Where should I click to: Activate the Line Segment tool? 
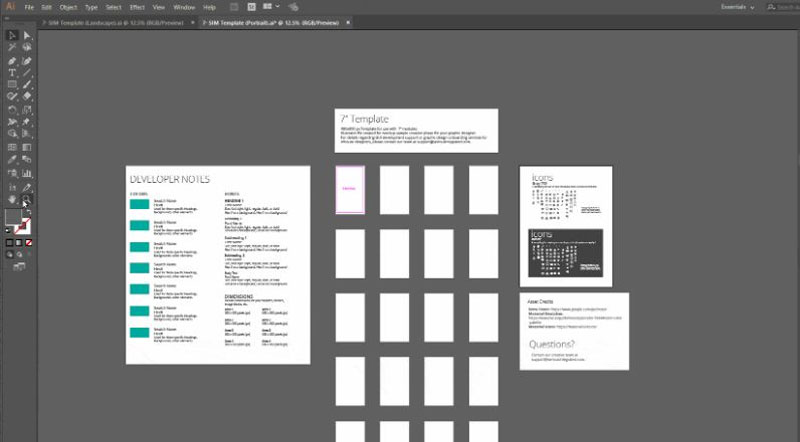(x=27, y=72)
